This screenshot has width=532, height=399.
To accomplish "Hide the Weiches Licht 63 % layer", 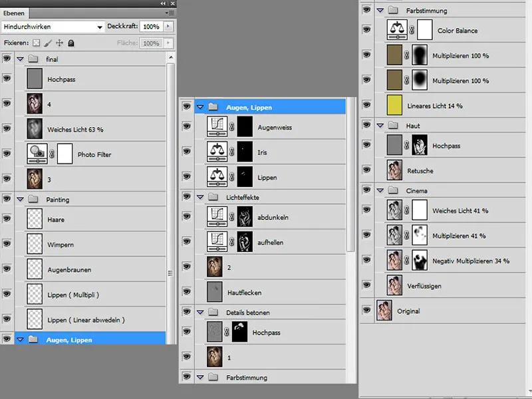I will click(7, 128).
